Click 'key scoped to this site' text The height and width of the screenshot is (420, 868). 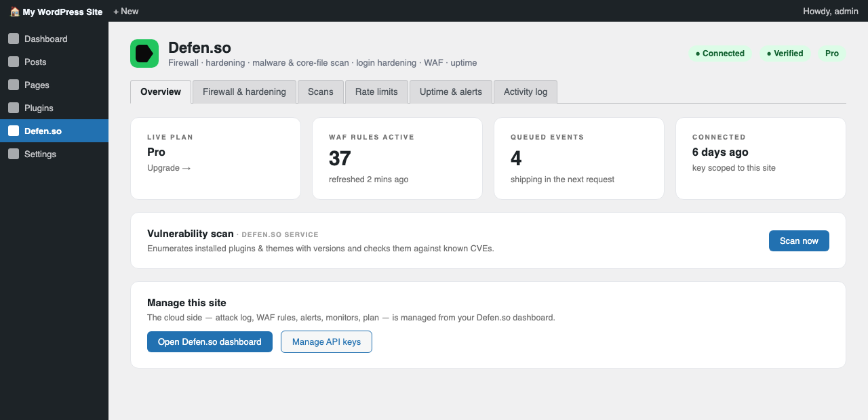(x=734, y=168)
